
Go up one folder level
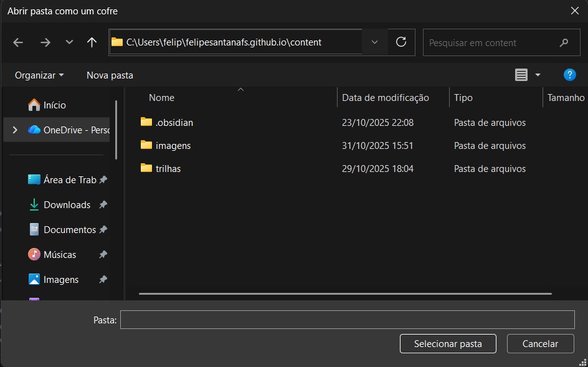pos(92,42)
